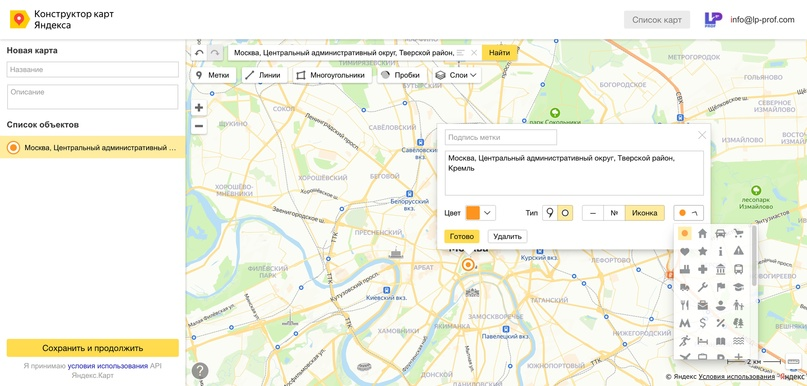Select the heart placemark icon
The height and width of the screenshot is (386, 807).
click(685, 251)
